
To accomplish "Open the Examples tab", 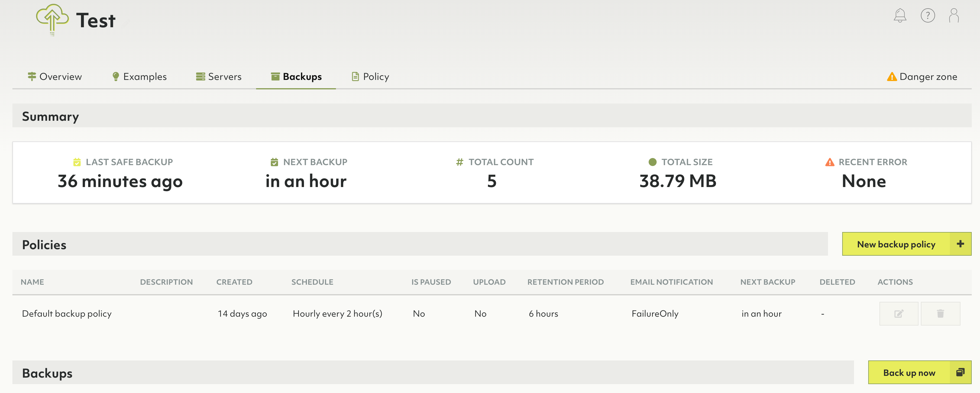I will [139, 77].
